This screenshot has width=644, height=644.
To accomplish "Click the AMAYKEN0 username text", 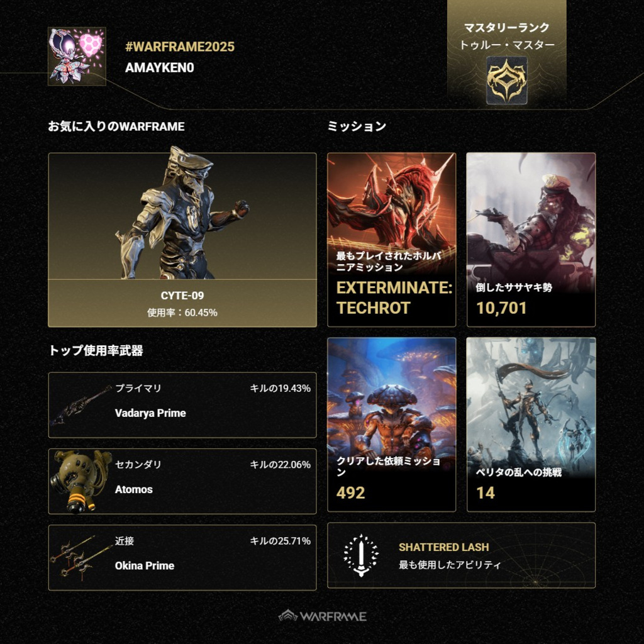I will click(159, 68).
